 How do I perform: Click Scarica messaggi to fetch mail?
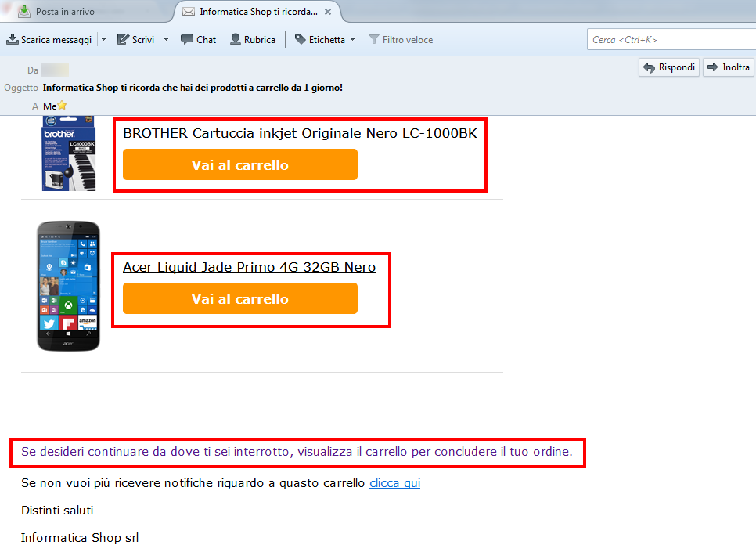pos(49,40)
